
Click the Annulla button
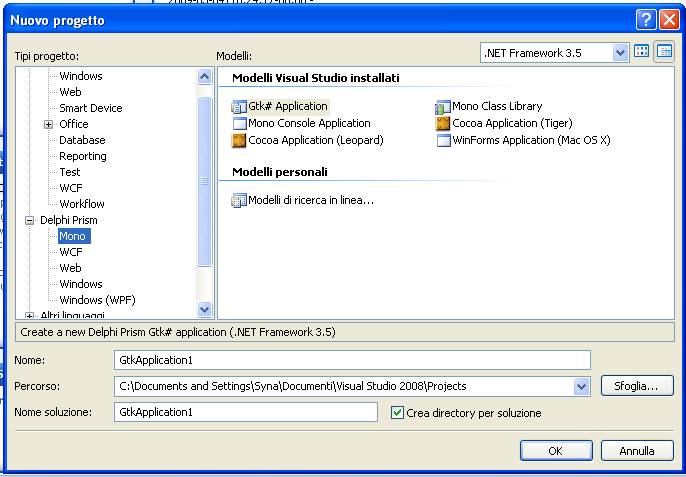pos(637,451)
